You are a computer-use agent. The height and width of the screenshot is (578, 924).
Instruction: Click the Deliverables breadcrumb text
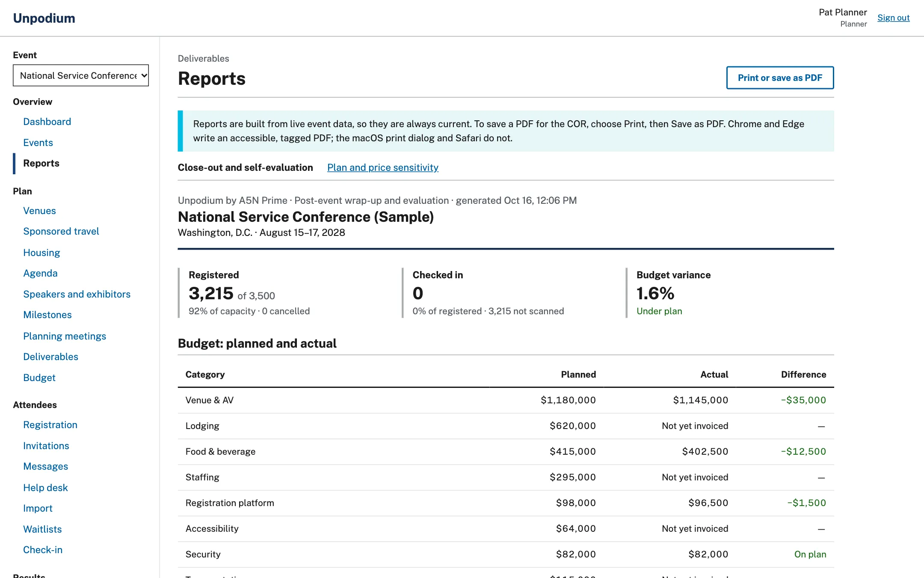click(x=204, y=58)
